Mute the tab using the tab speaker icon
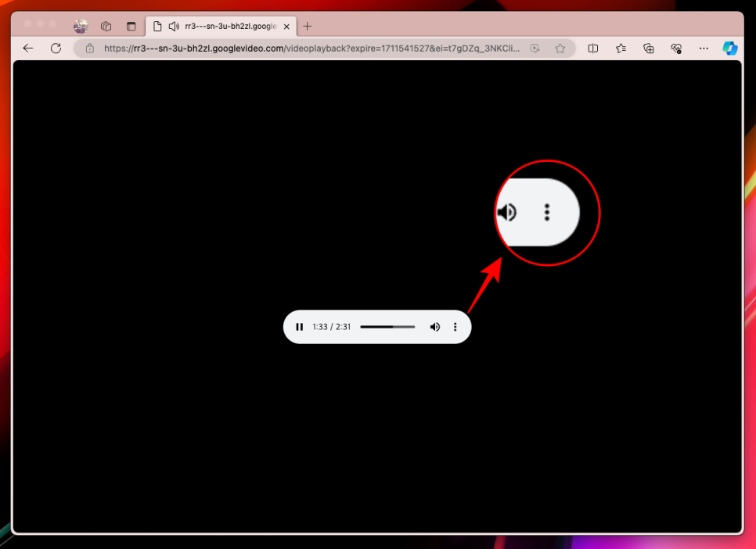This screenshot has width=756, height=549. [174, 26]
